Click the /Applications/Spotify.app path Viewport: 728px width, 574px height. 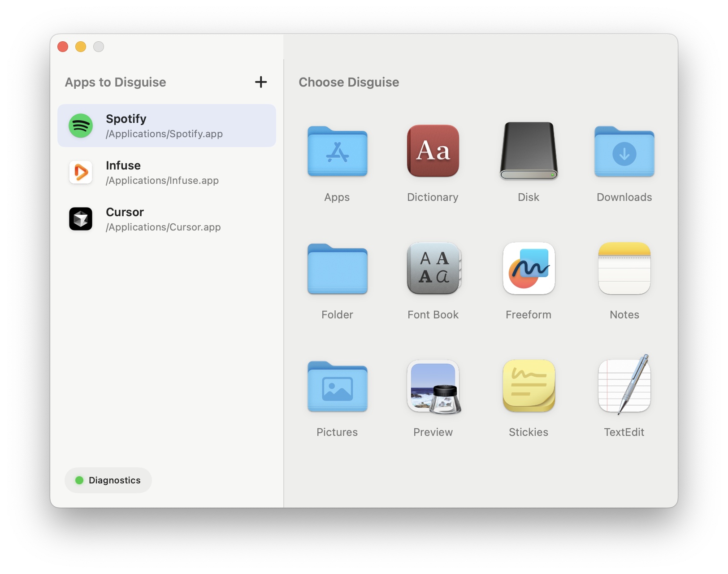(164, 134)
